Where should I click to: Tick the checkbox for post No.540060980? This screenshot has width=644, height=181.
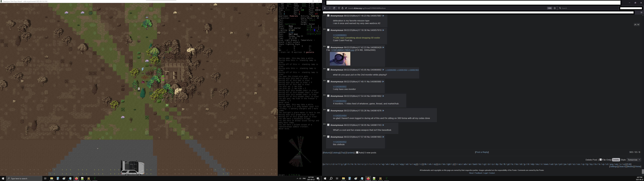[x=328, y=81]
